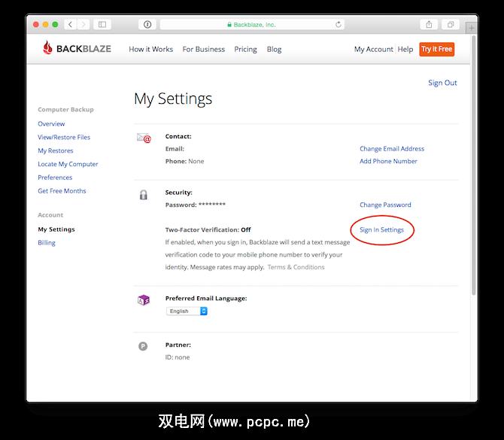This screenshot has height=440, width=504.
Task: Click Change Password link
Action: click(x=385, y=205)
